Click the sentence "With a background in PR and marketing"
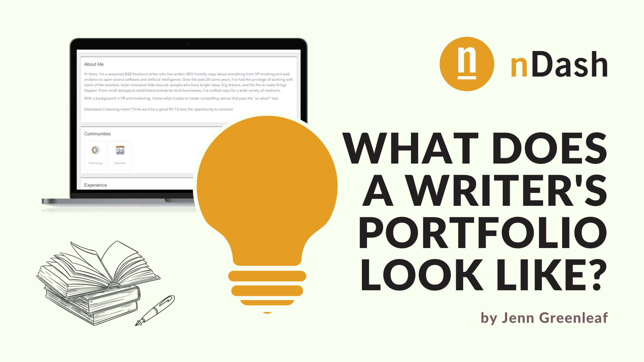This screenshot has width=644, height=362. 181,98
